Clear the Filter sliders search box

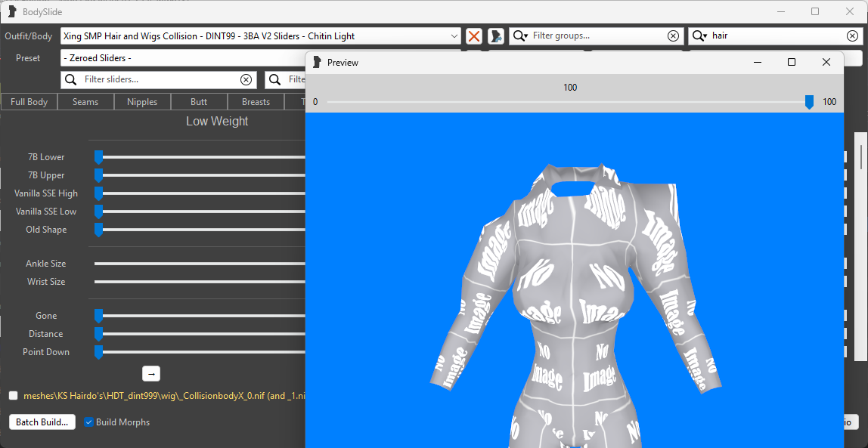(246, 79)
